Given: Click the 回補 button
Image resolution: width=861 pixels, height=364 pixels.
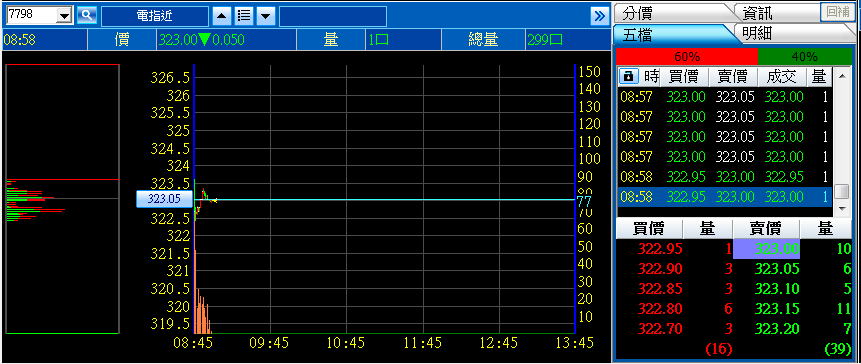Looking at the screenshot, I should pos(838,12).
